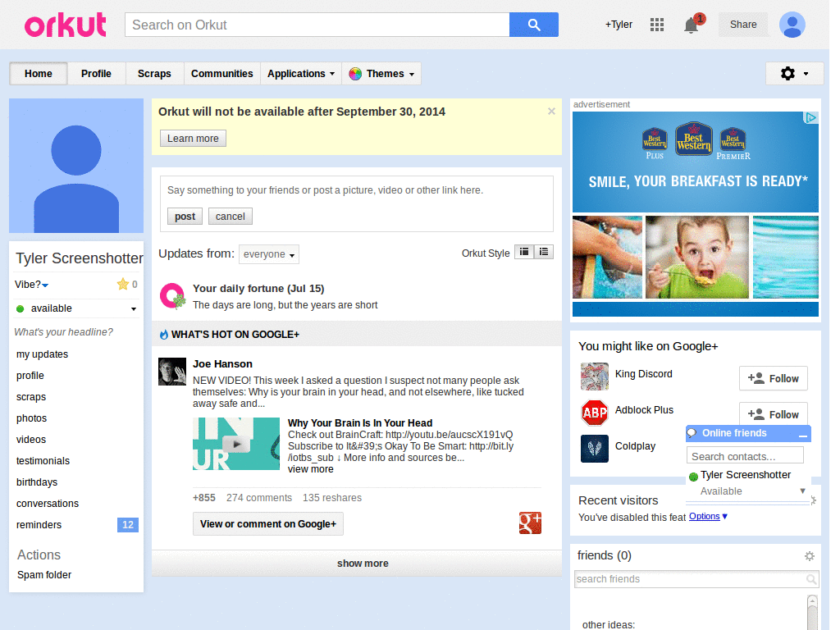Screen dimensions: 840x630
Task: Open the Google apps grid icon
Action: 657,25
